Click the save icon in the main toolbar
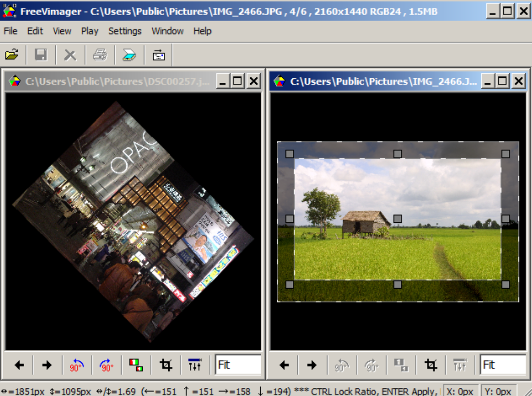Viewport: 532px width, 396px height. click(x=41, y=55)
